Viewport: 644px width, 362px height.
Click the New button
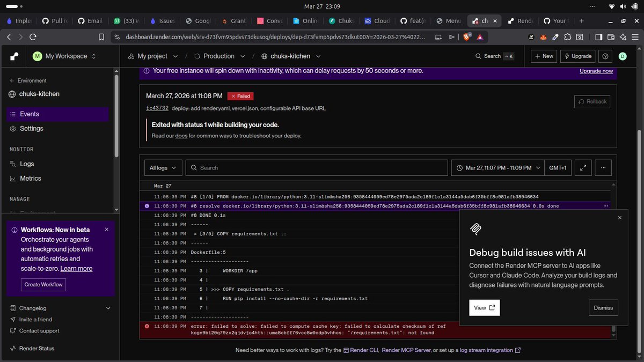click(x=544, y=56)
